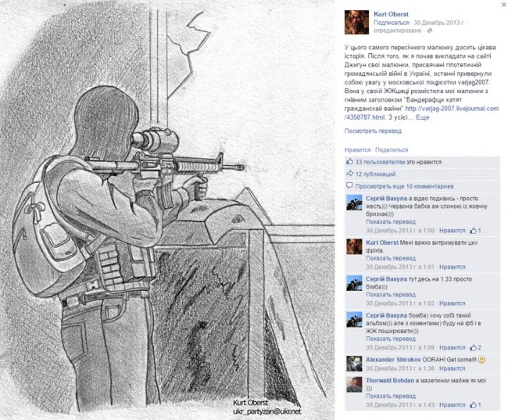
Task: Click the globe privacy icon near отредактировано
Action: pyautogui.click(x=430, y=31)
